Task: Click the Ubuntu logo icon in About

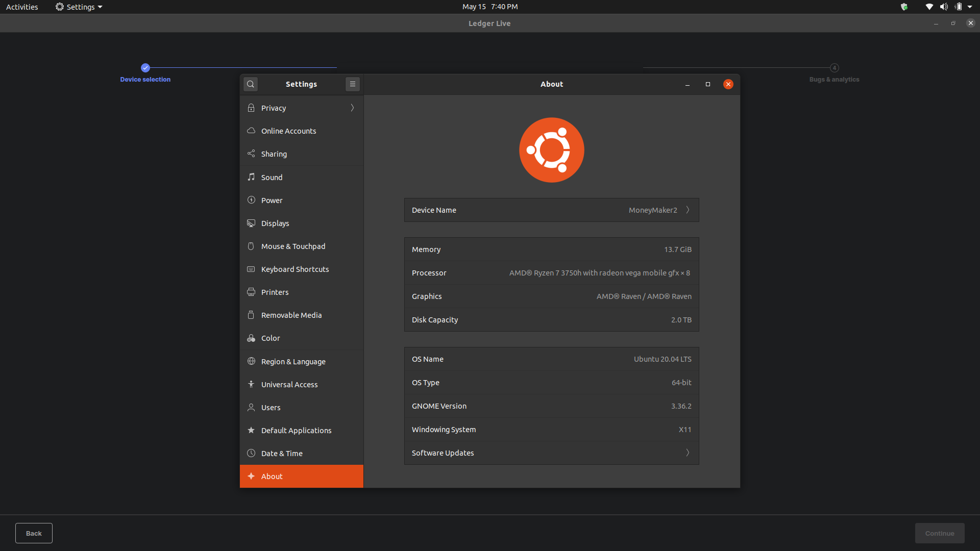Action: tap(551, 150)
